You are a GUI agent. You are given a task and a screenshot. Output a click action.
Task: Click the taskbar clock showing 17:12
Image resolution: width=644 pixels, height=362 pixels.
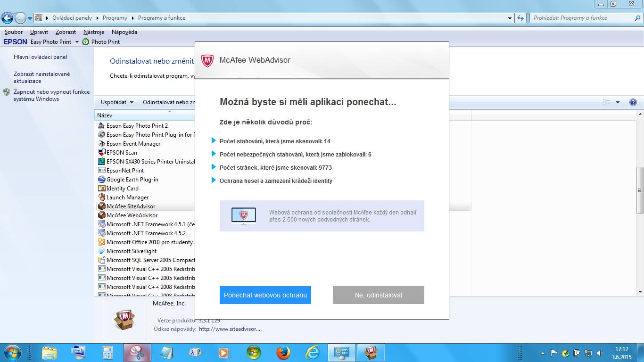click(622, 353)
